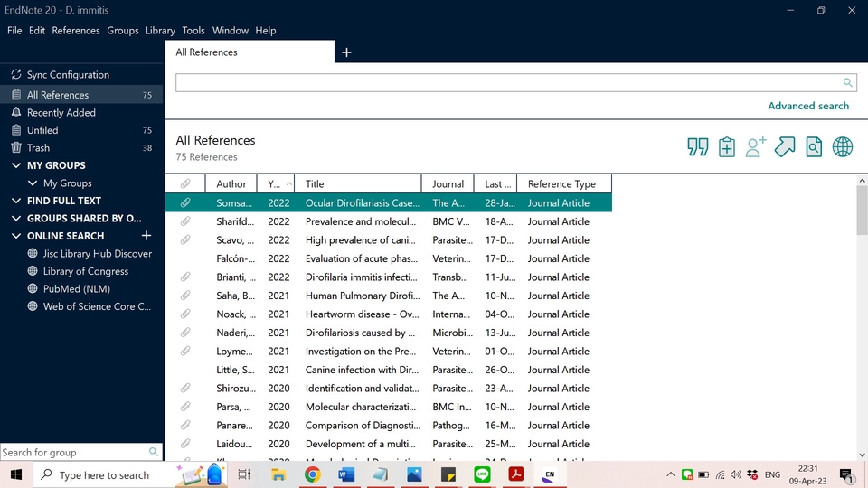Click the Advanced search link
Screen dimensions: 868x488
click(x=808, y=106)
